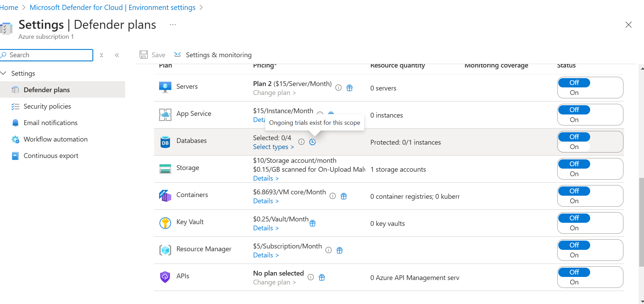Turn On the APIs plan

click(x=574, y=282)
